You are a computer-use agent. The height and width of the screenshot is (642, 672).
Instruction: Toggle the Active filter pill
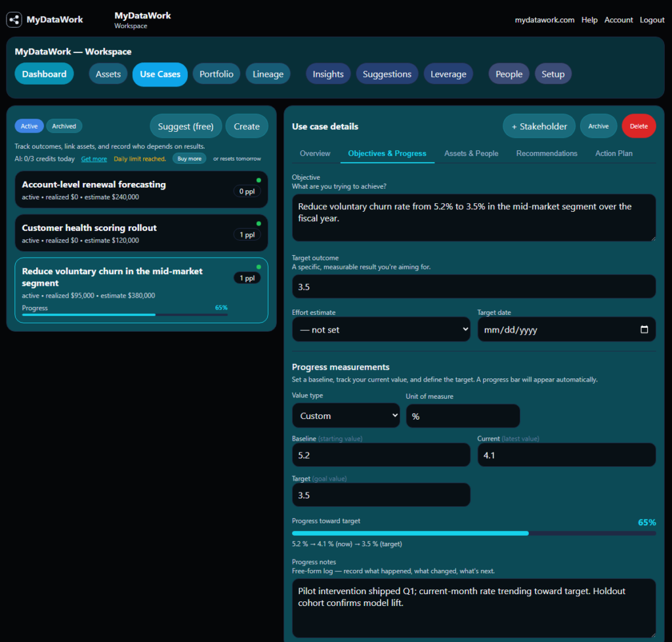[29, 127]
